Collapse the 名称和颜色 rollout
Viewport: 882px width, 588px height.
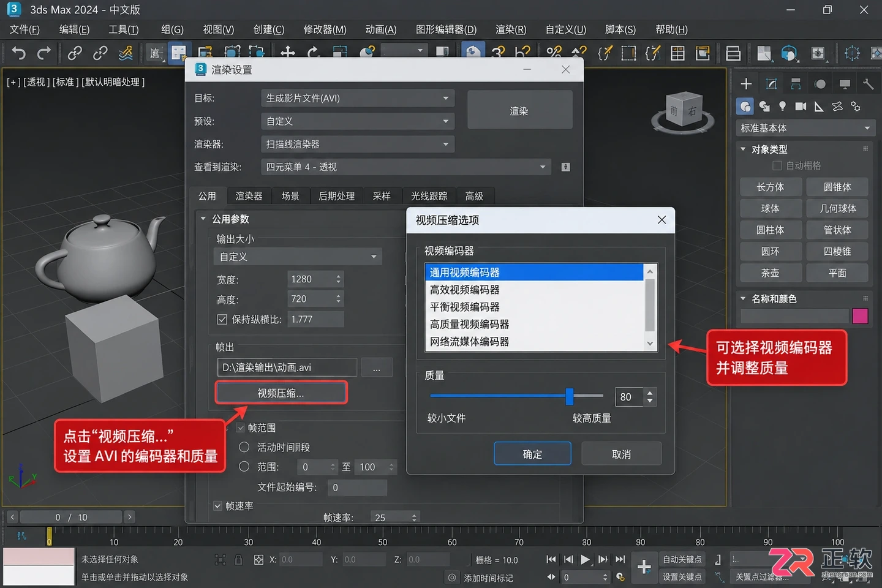(743, 298)
